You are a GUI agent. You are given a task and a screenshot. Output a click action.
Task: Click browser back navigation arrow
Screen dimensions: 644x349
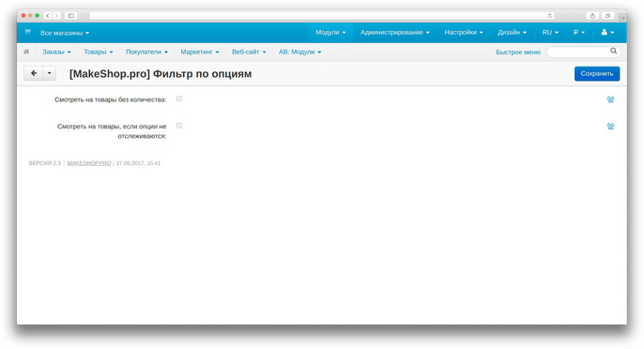(x=48, y=16)
